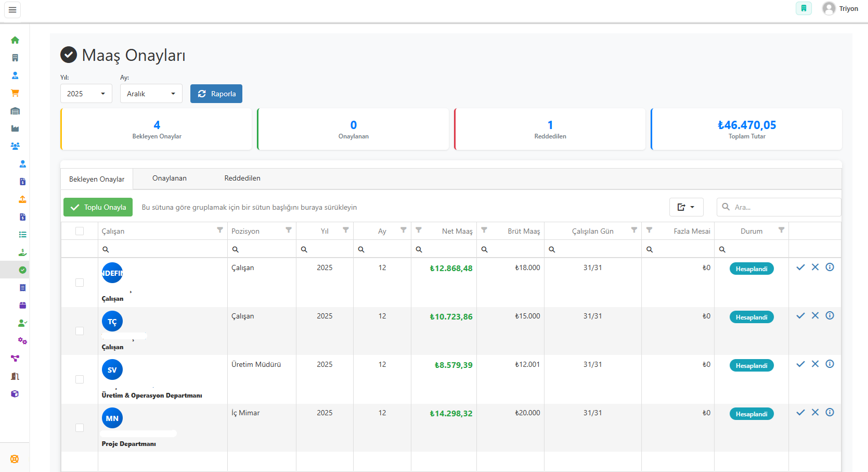Check the Üretim Müdürü row checkbox
868x472 pixels.
click(80, 379)
